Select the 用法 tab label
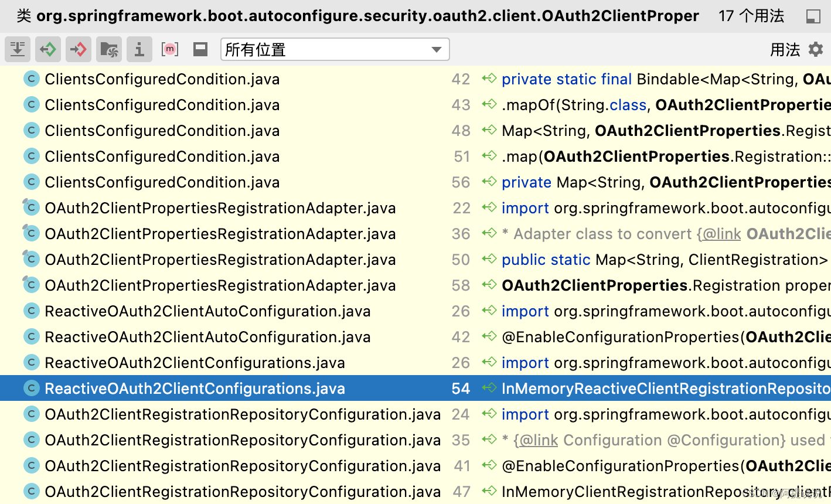 click(x=785, y=49)
